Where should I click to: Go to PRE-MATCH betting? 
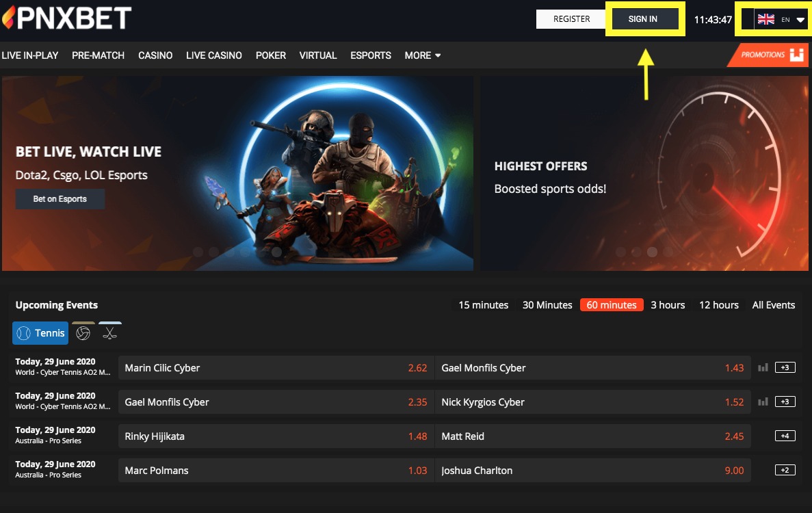click(98, 55)
